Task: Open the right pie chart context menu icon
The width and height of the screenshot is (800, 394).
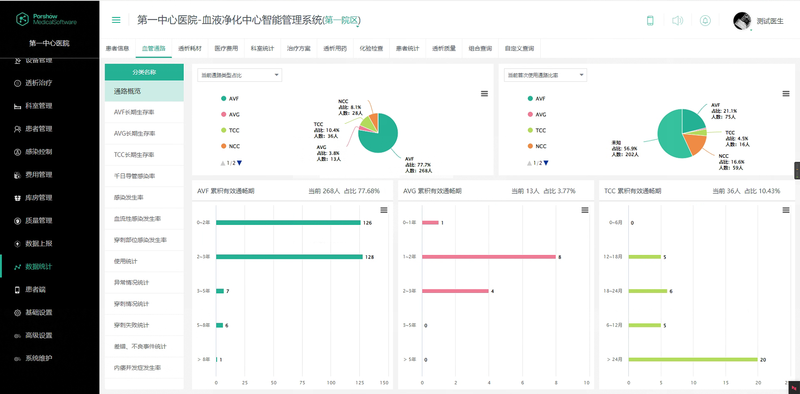Action: [x=786, y=93]
